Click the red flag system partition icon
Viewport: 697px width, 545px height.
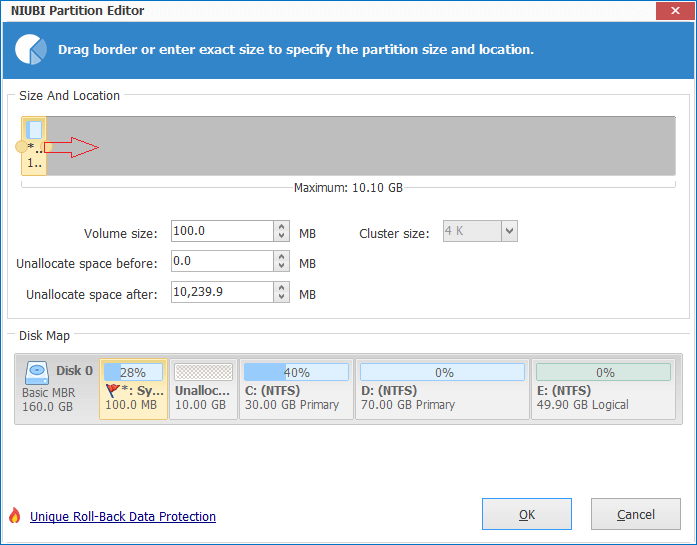pos(111,391)
